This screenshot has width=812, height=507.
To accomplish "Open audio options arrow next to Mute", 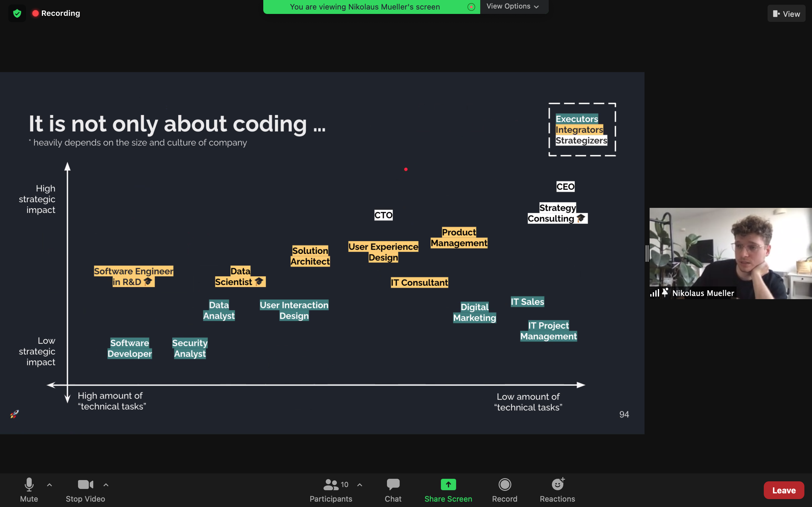I will [x=49, y=485].
